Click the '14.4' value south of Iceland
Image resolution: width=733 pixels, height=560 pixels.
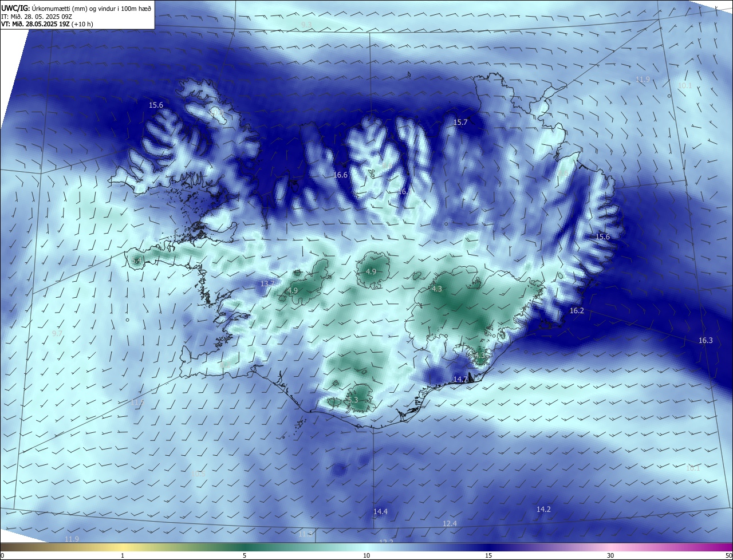coord(380,511)
